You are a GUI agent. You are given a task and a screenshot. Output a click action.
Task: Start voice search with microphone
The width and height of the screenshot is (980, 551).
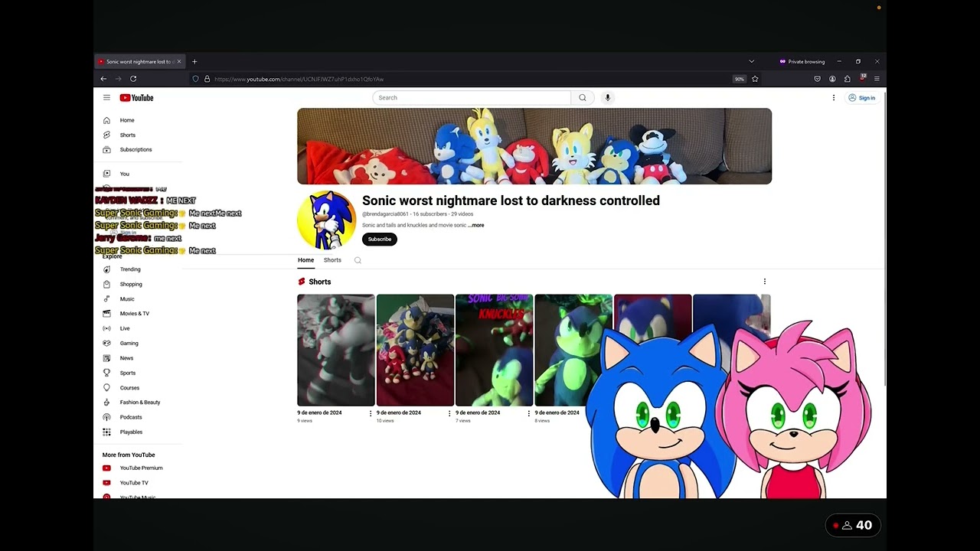[x=608, y=98]
